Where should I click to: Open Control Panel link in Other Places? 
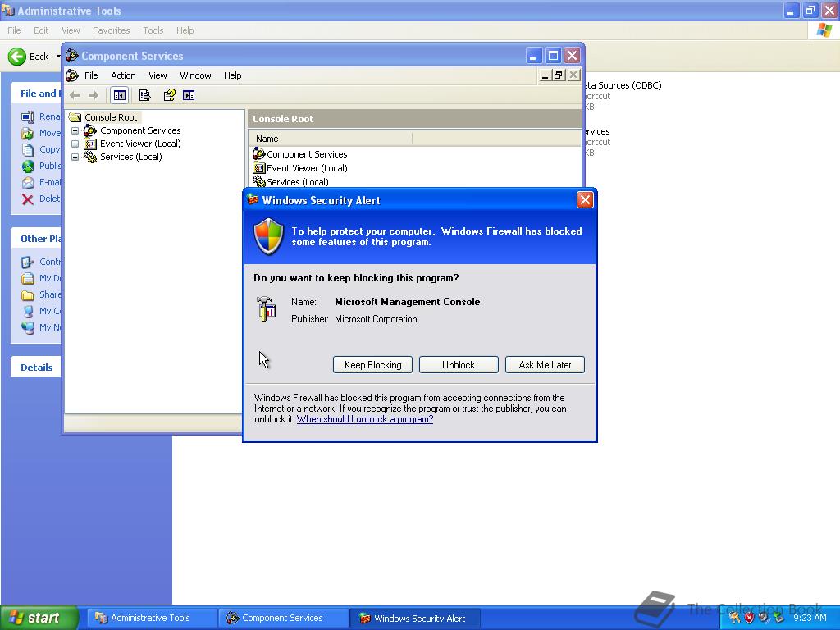(50, 262)
